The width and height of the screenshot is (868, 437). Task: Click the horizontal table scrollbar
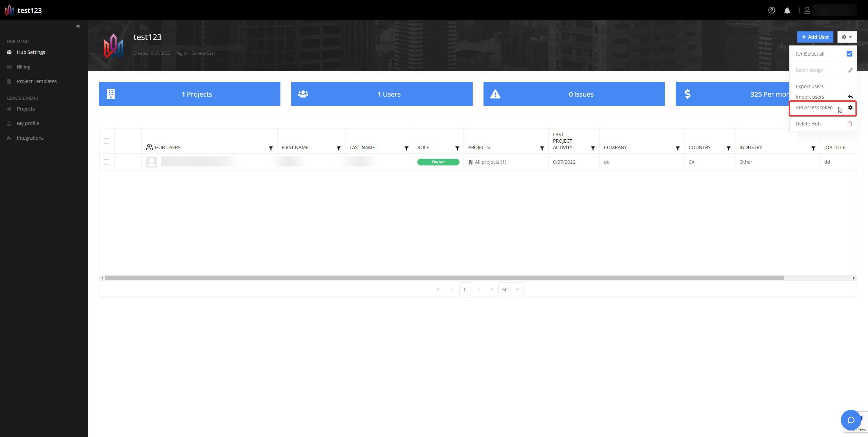click(444, 278)
